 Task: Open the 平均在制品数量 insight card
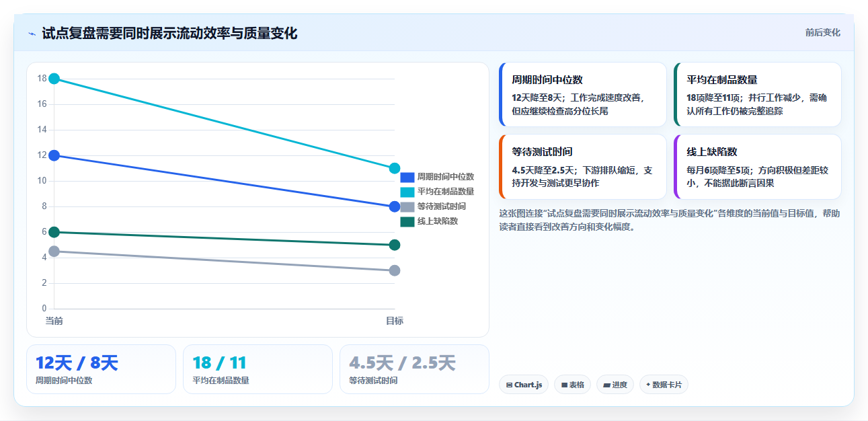(758, 94)
